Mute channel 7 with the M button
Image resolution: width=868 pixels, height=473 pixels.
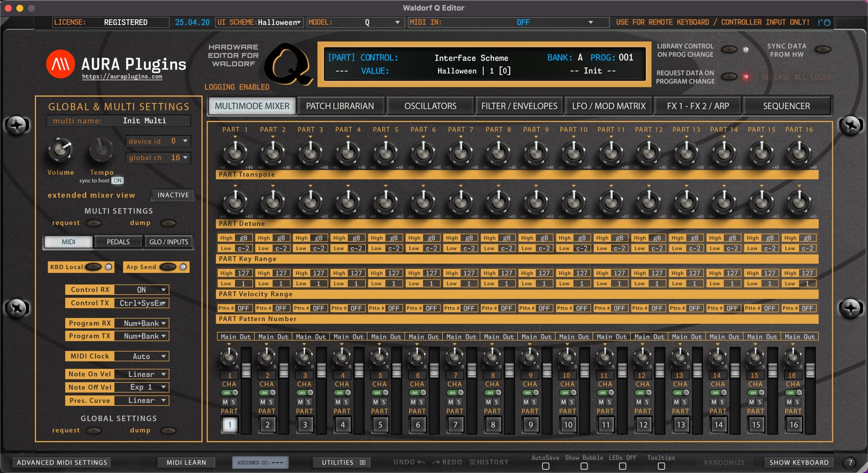pyautogui.click(x=451, y=402)
